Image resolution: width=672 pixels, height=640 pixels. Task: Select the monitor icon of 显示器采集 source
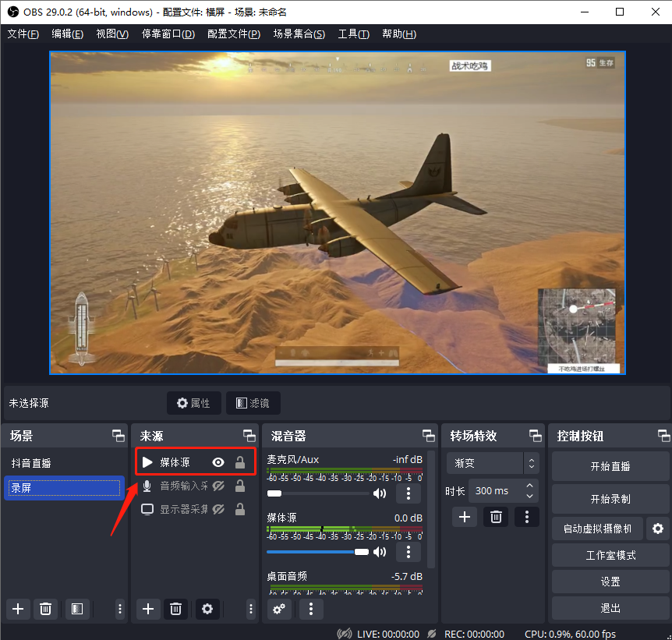tap(147, 509)
